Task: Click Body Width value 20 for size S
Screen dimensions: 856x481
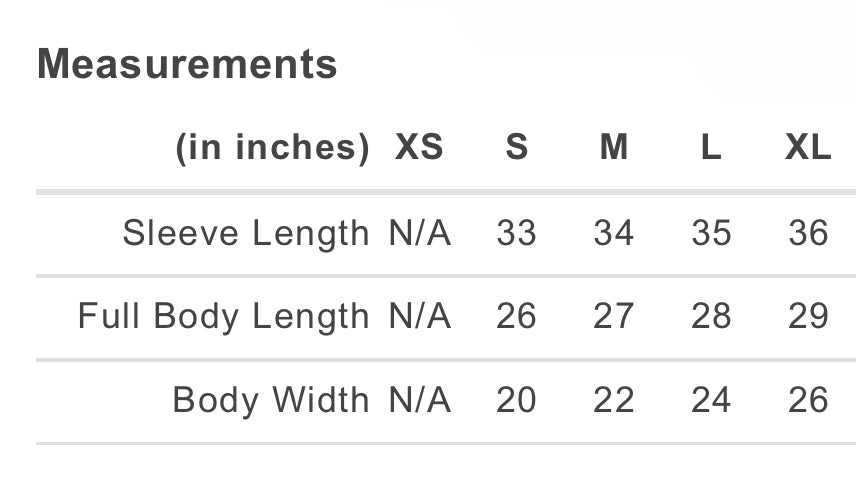Action: tap(516, 400)
